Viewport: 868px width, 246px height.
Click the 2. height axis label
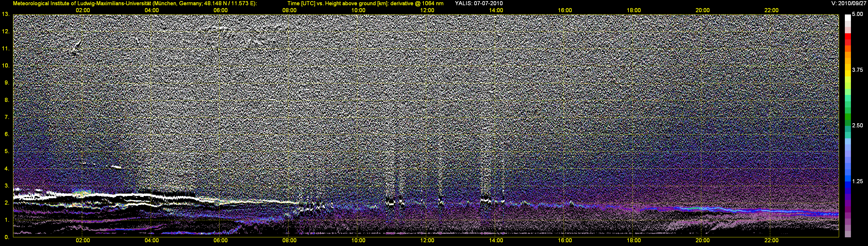tap(7, 203)
